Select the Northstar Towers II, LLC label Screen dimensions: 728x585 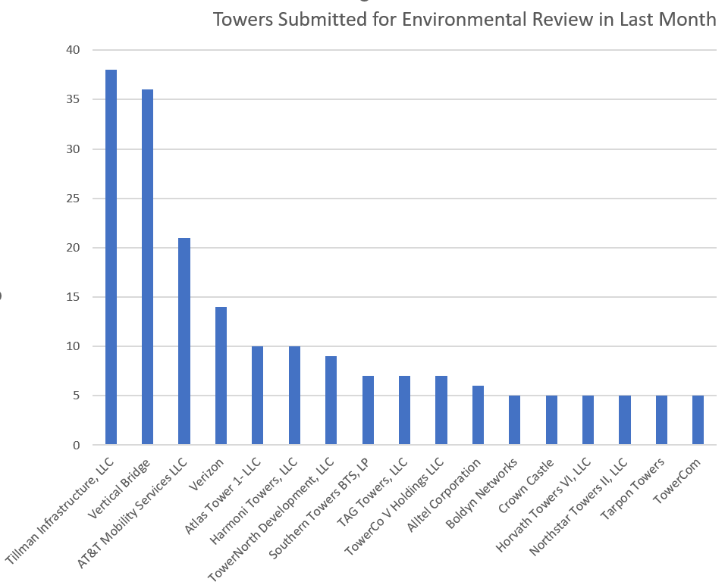(579, 507)
